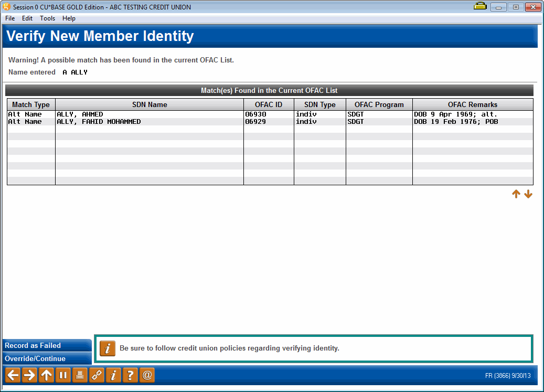Image resolution: width=544 pixels, height=392 pixels.
Task: Click the up arrow icon in the toolbar
Action: pyautogui.click(x=46, y=375)
